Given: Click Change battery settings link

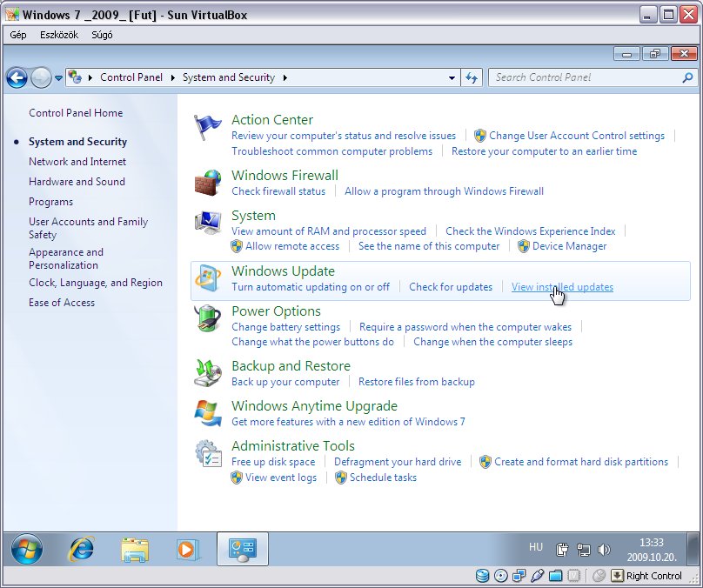Looking at the screenshot, I should 286,327.
